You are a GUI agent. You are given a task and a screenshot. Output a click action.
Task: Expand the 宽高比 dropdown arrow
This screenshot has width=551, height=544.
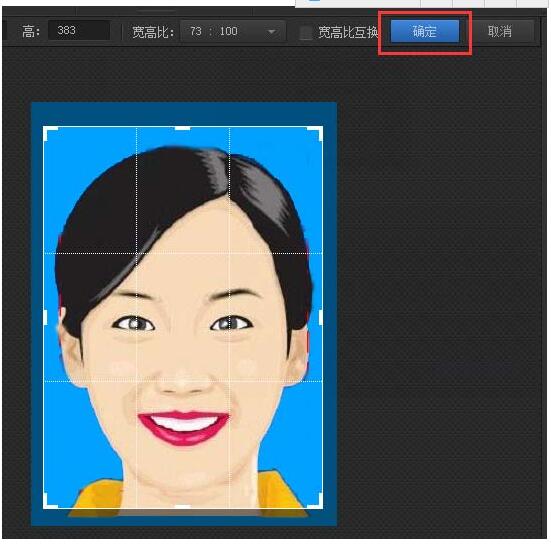271,32
